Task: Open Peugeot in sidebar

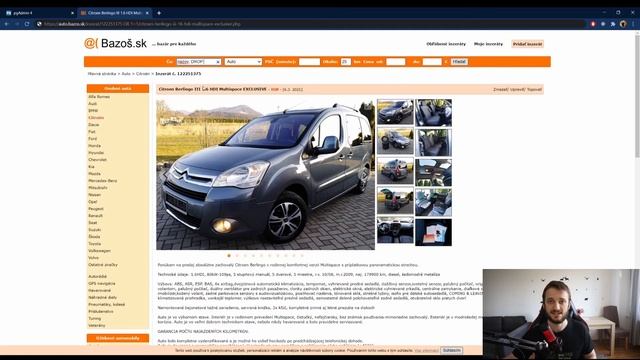Action: 96,209
